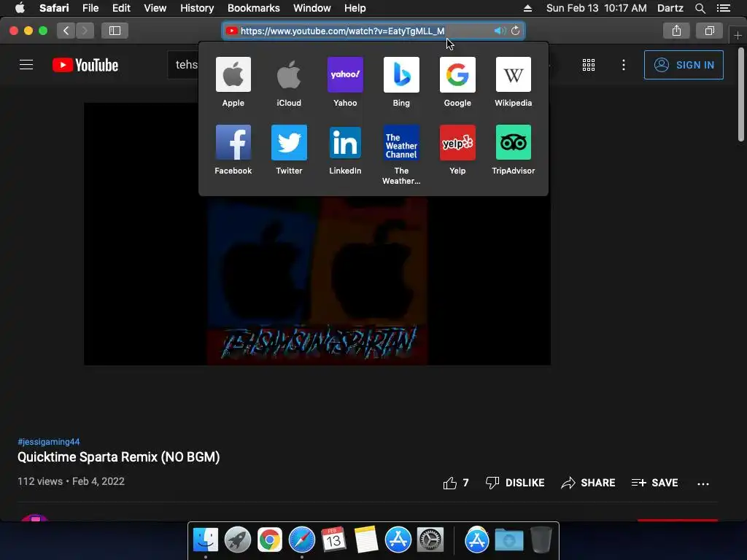The width and height of the screenshot is (747, 560).
Task: Open the Help menu
Action: [355, 8]
